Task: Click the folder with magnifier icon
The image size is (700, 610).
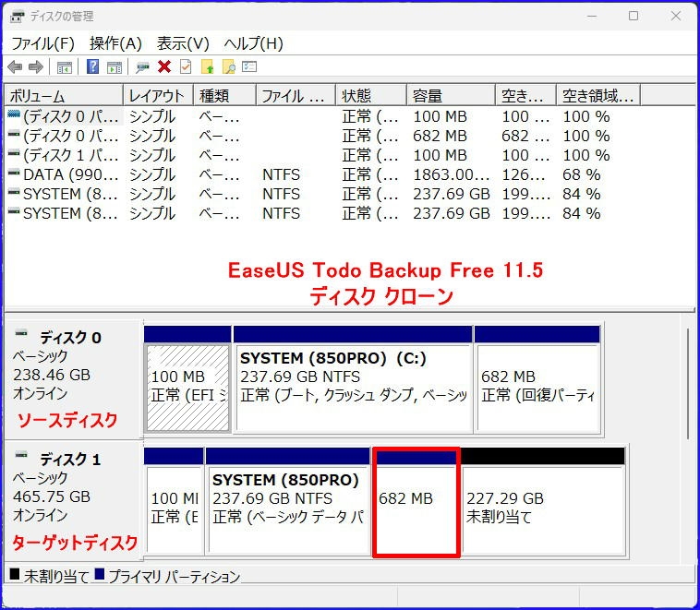Action: click(229, 67)
